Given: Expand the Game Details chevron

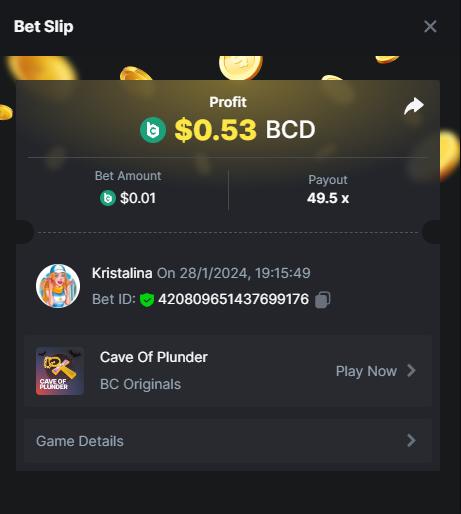Looking at the screenshot, I should [412, 441].
